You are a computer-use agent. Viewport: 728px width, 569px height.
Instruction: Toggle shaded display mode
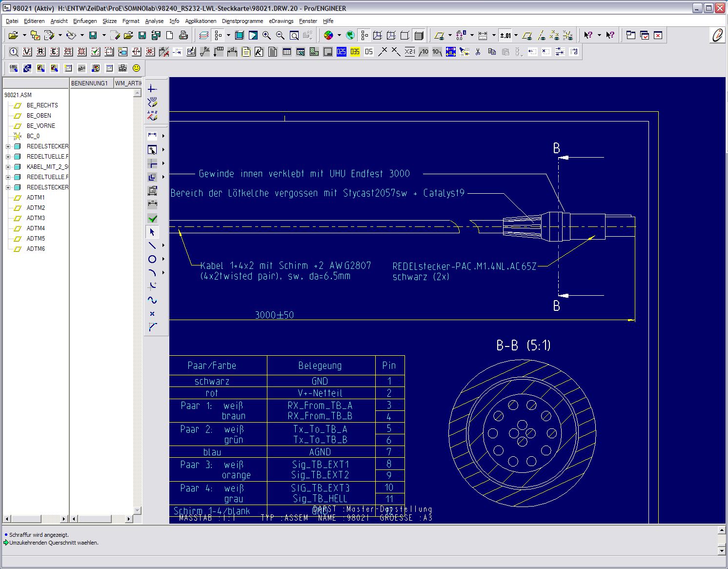pyautogui.click(x=419, y=35)
